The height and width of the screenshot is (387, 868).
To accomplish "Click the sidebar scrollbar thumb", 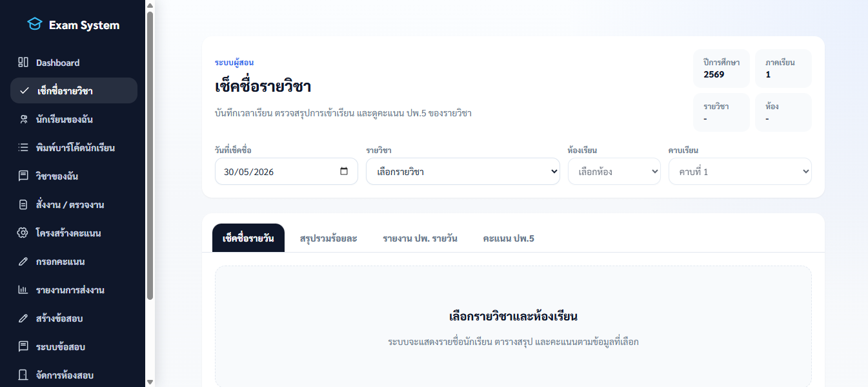I will click(150, 155).
